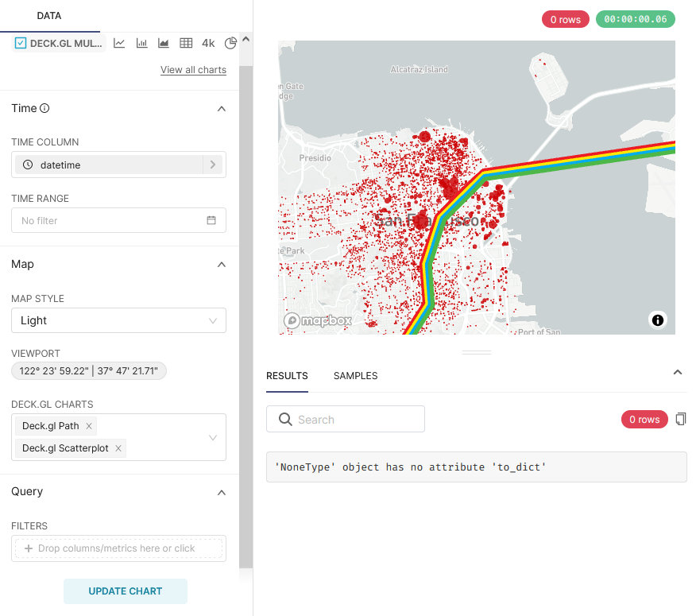Screen dimensions: 696x616
Task: Open the View all charts link
Action: pos(193,70)
